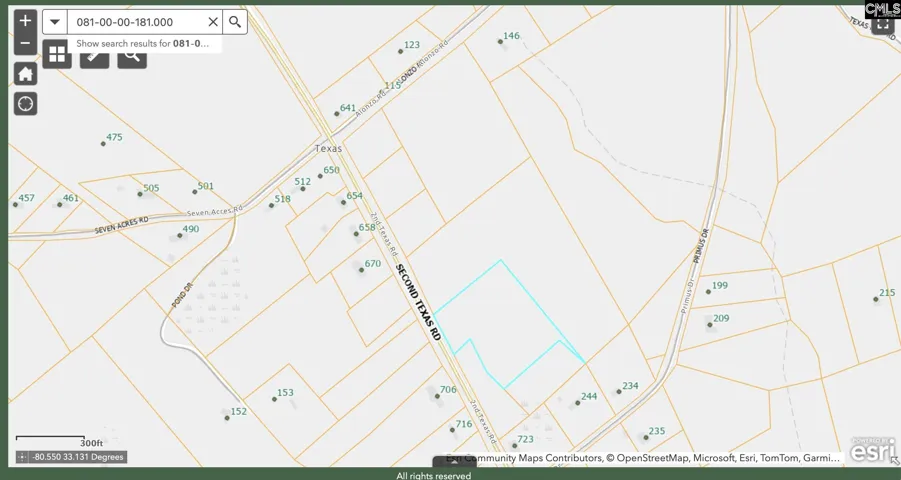
Task: Toggle fullscreen map view
Action: tap(882, 24)
